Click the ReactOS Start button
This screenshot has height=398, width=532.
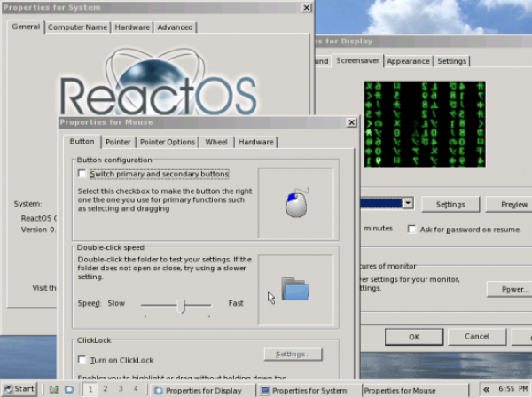tap(19, 389)
